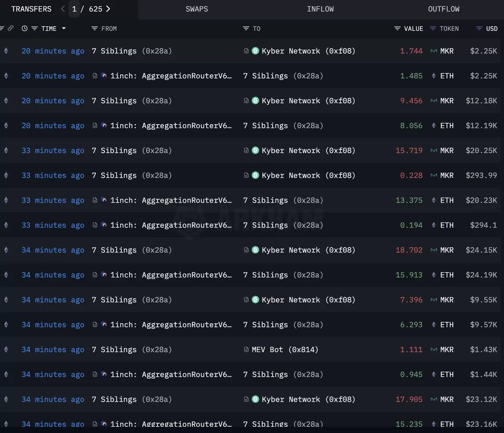Image resolution: width=504 pixels, height=433 pixels.
Task: Open the USD column filter icon
Action: [479, 29]
